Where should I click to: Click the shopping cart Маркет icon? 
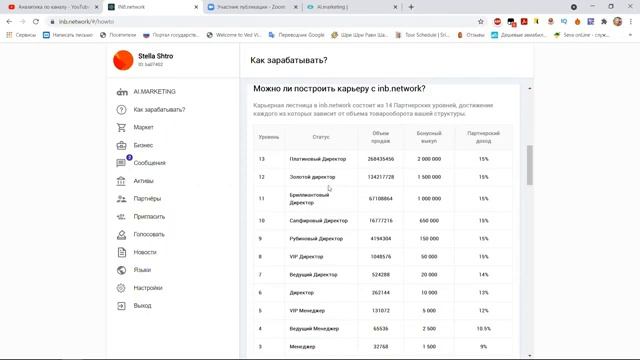[121, 127]
